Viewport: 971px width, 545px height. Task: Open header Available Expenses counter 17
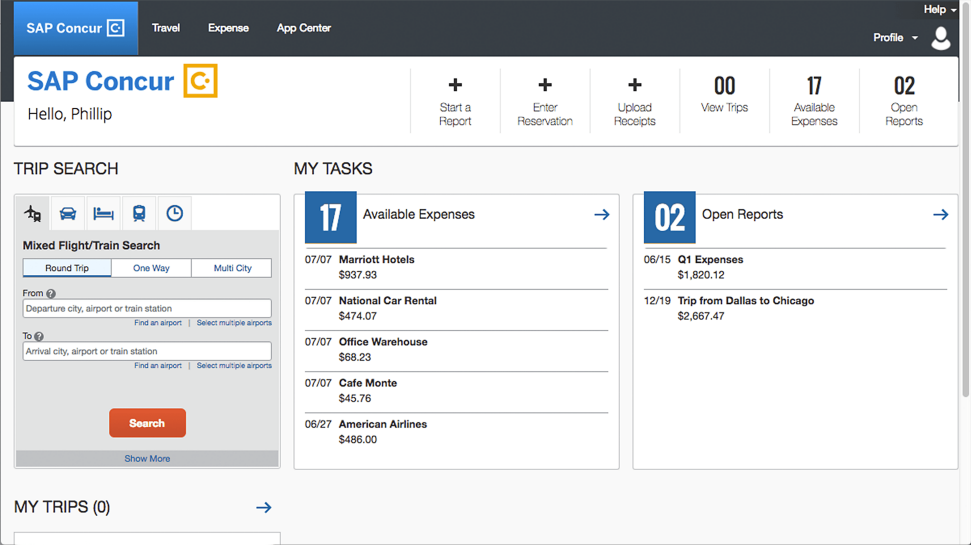pos(814,101)
